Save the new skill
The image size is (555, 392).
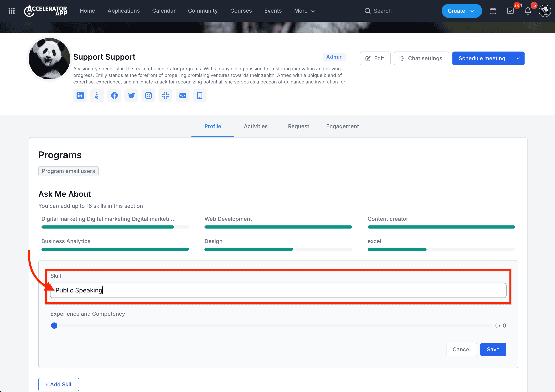coord(493,349)
